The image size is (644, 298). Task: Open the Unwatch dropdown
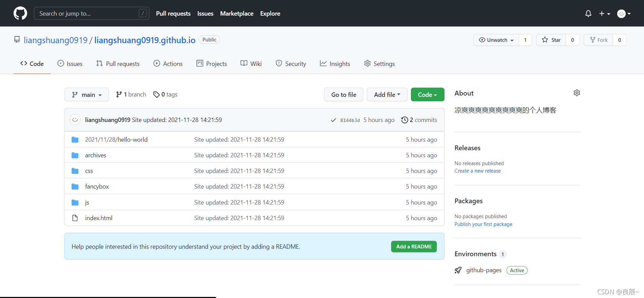tap(496, 40)
